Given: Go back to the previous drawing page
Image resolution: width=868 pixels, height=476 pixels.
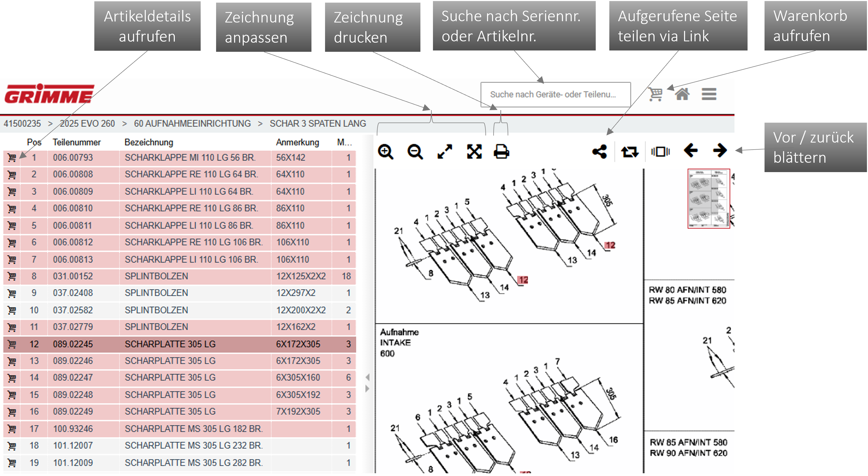Looking at the screenshot, I should (690, 150).
